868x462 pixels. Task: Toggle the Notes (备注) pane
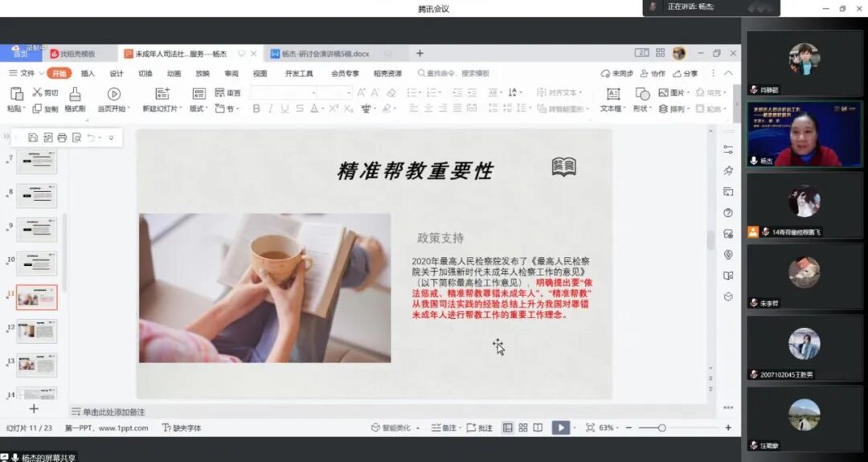click(x=444, y=427)
